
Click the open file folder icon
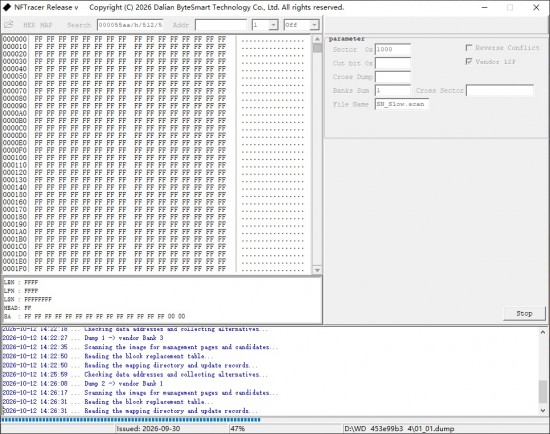point(9,25)
